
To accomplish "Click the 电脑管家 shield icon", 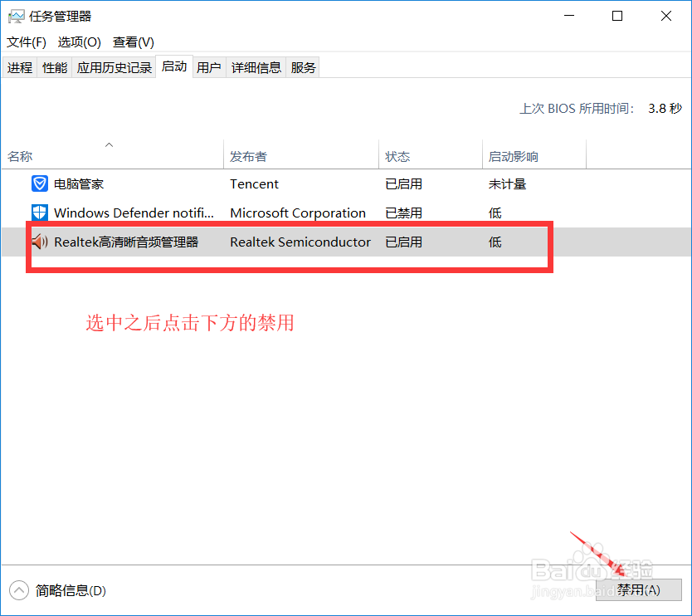I will 40,183.
